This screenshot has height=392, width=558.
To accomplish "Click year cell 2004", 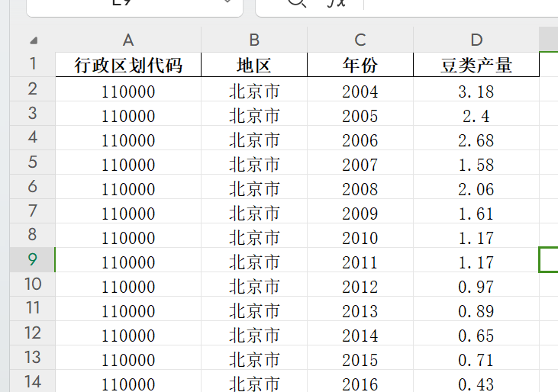I will (x=360, y=89).
